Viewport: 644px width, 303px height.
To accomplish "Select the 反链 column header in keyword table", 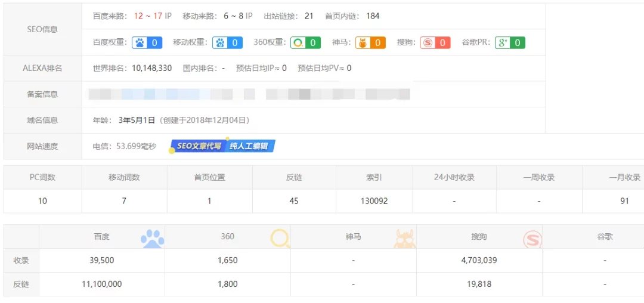I will click(293, 177).
